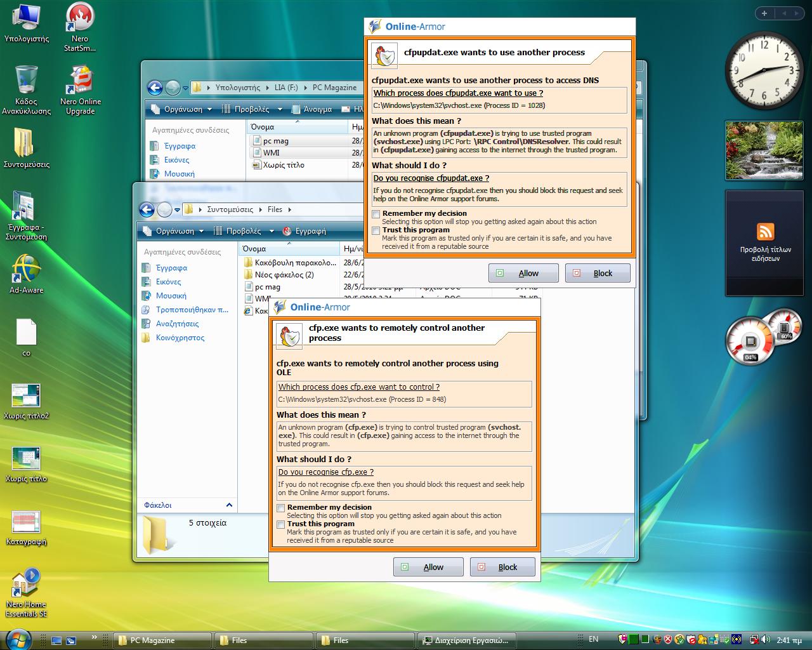
Task: Click the Back arrow in the PC Magazine window
Action: pos(155,88)
